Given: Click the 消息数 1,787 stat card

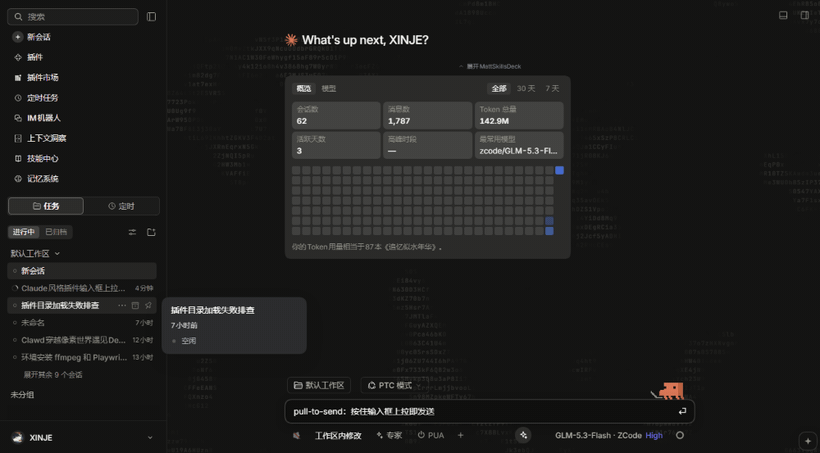Looking at the screenshot, I should 427,115.
